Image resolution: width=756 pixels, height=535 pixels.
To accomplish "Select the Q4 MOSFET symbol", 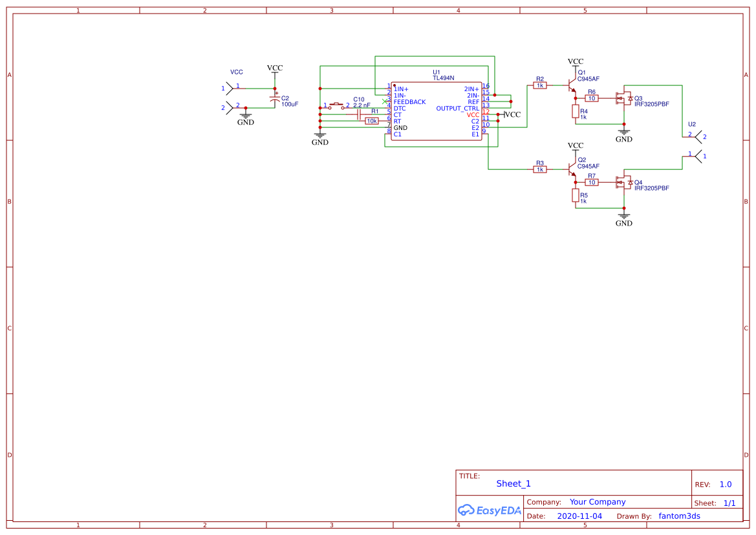I will (x=624, y=182).
